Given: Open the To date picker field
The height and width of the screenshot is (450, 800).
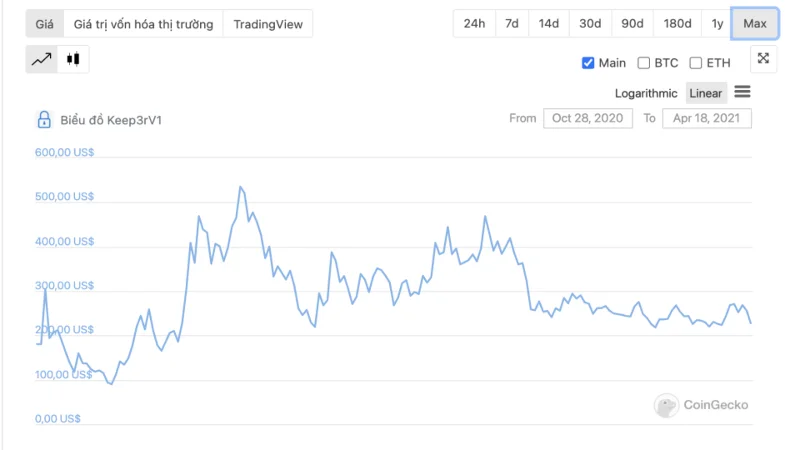Looking at the screenshot, I should click(707, 118).
